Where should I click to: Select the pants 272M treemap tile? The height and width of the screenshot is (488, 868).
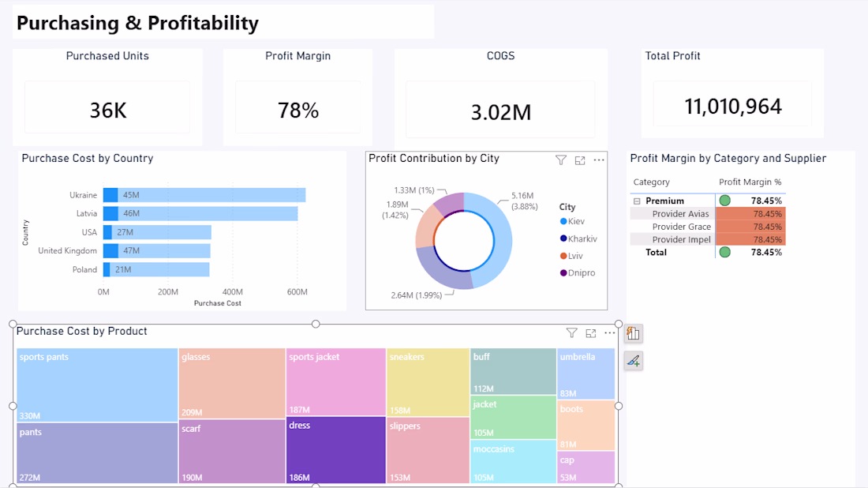point(97,453)
